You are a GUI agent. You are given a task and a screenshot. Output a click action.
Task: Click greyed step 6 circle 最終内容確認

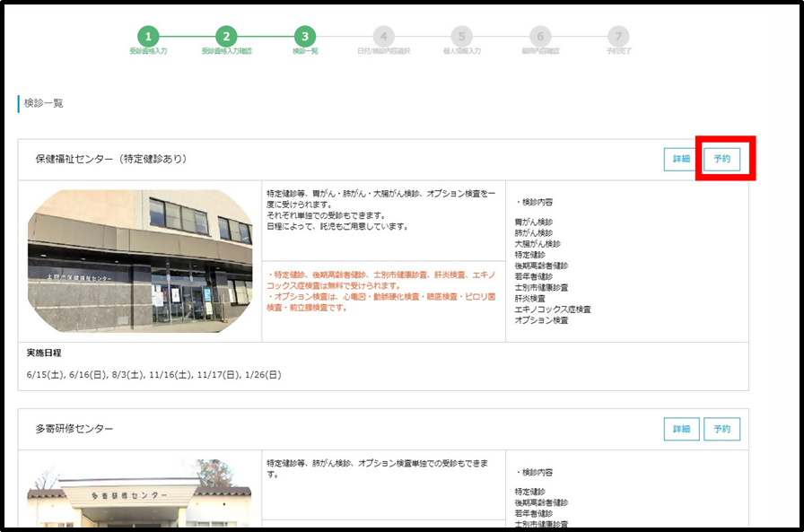[x=540, y=37]
